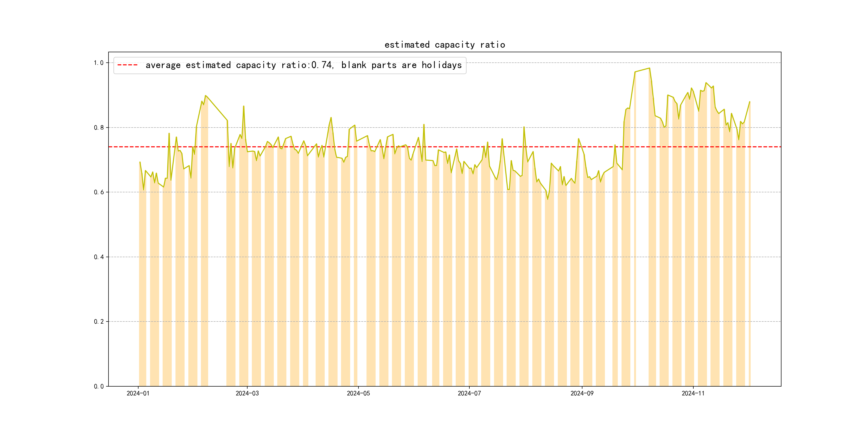Click the 2024-09 x-axis label
The image size is (868, 434).
click(x=582, y=393)
